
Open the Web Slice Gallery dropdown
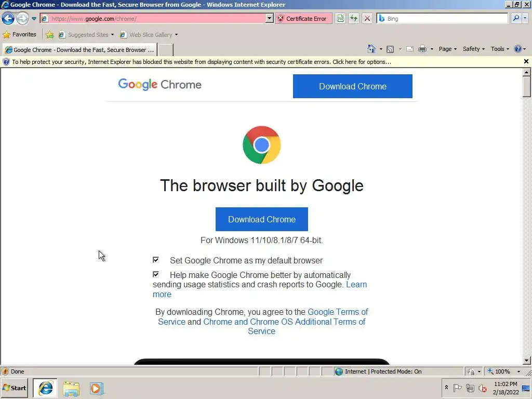149,35
